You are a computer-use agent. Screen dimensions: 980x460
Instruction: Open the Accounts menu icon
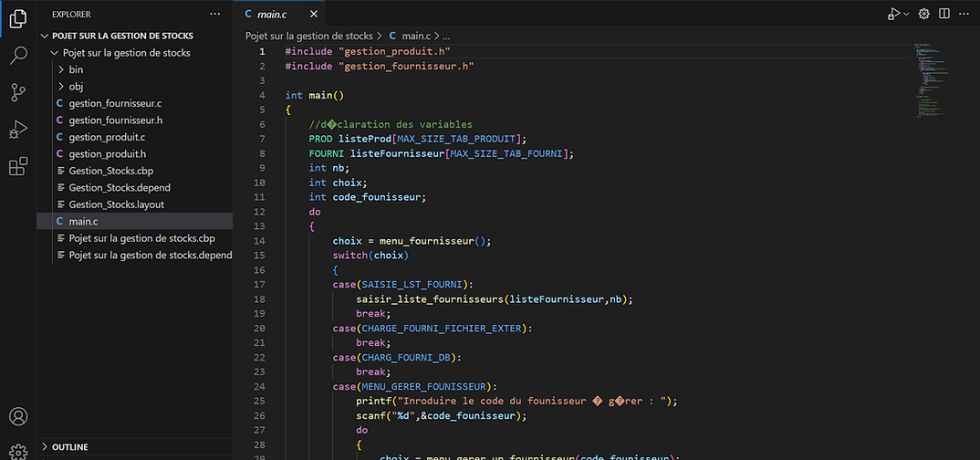[x=18, y=416]
